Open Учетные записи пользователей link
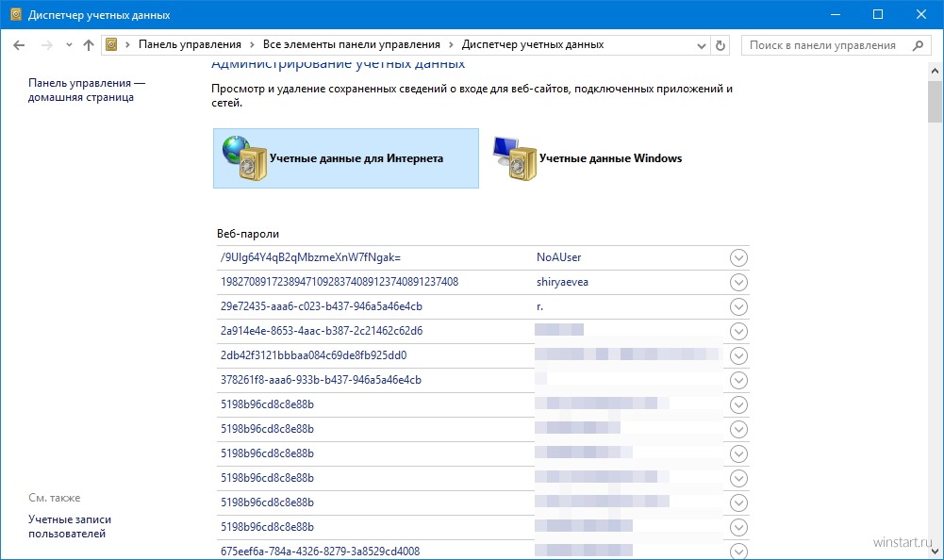The height and width of the screenshot is (560, 944). click(x=70, y=526)
